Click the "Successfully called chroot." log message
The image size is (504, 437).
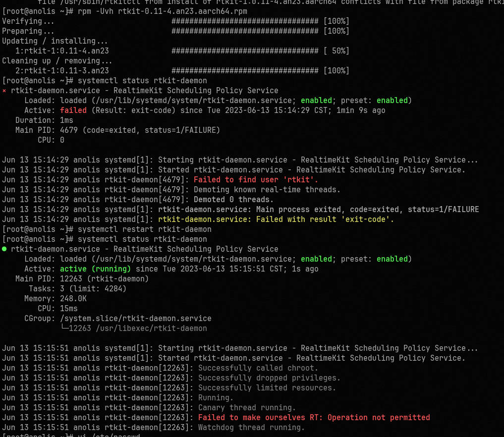258,368
